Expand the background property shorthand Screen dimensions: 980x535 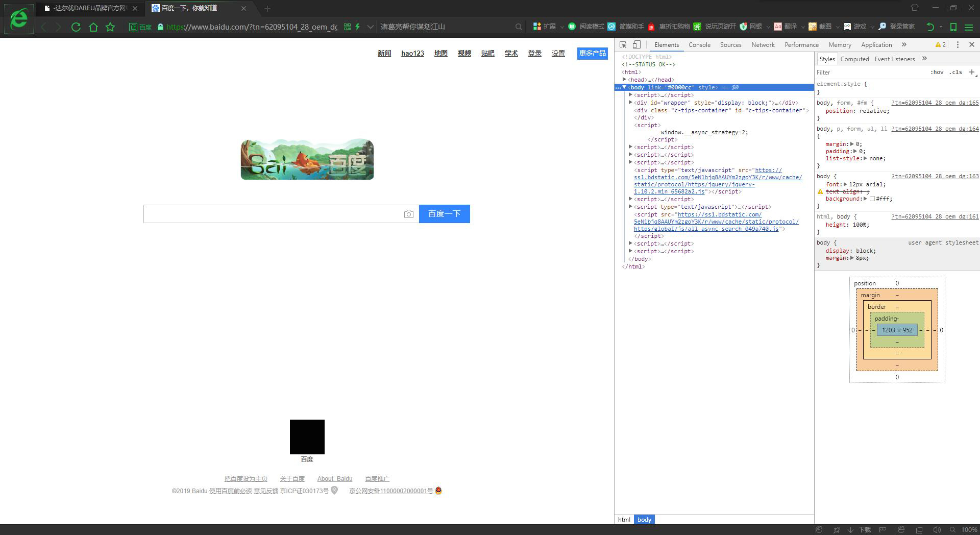pos(865,199)
